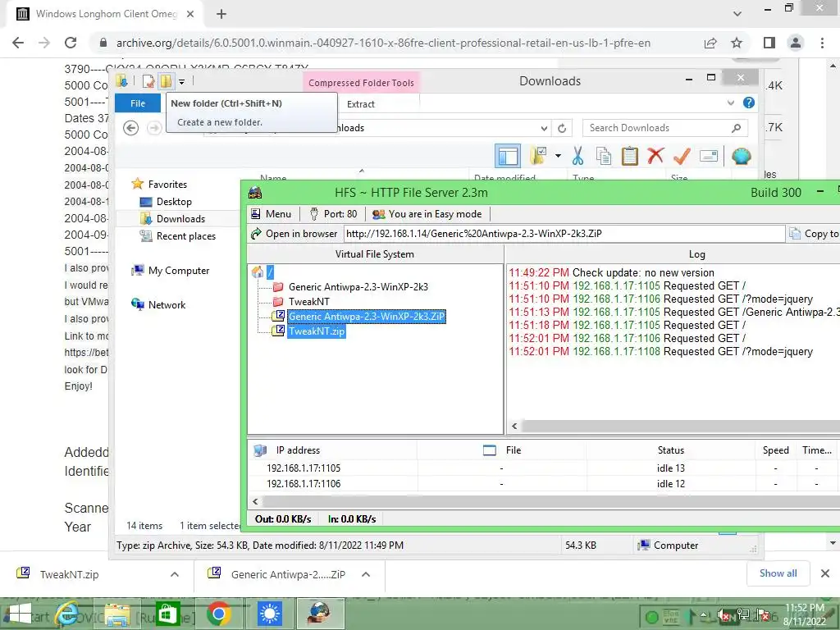Open the File tab in Downloads window
Viewport: 840px width, 630px height.
pyautogui.click(x=138, y=103)
